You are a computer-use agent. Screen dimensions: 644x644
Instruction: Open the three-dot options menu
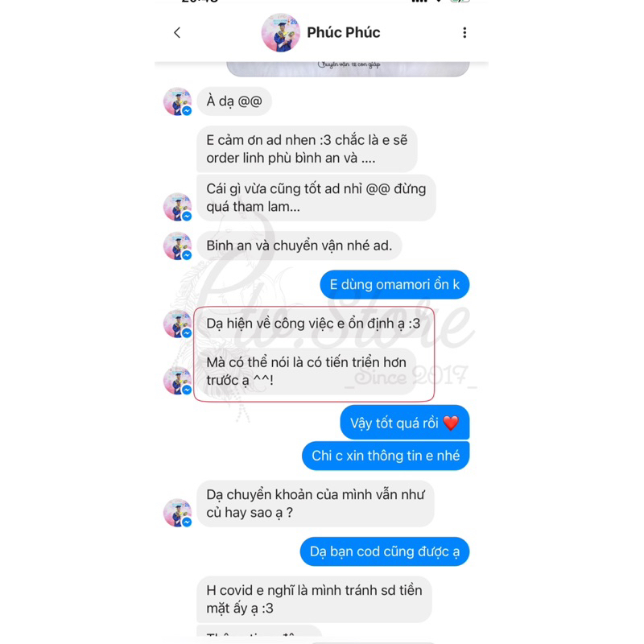(x=464, y=32)
